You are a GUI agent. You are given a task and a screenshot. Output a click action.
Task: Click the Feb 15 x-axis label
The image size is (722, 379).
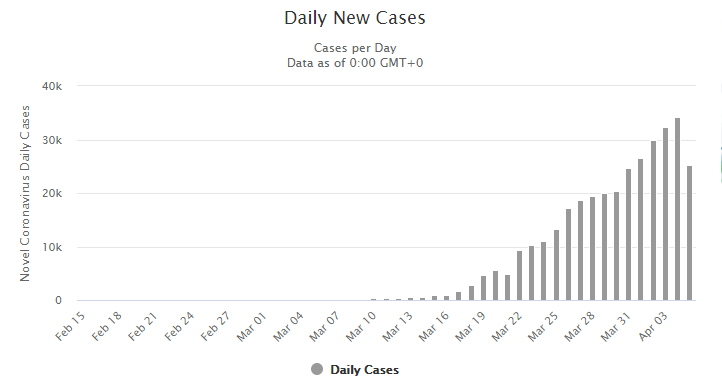(70, 326)
